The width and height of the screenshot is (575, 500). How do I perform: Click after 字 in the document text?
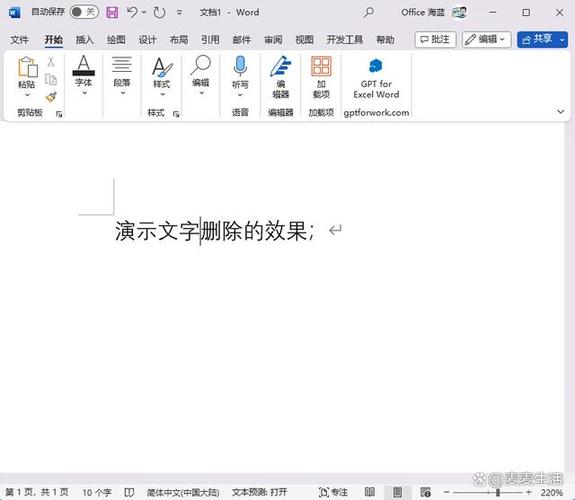point(200,231)
